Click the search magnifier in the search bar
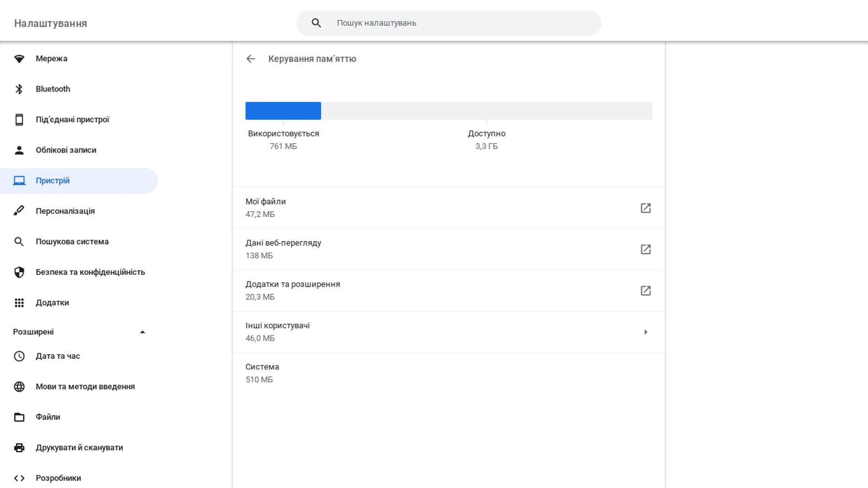The height and width of the screenshot is (488, 868). pos(316,23)
